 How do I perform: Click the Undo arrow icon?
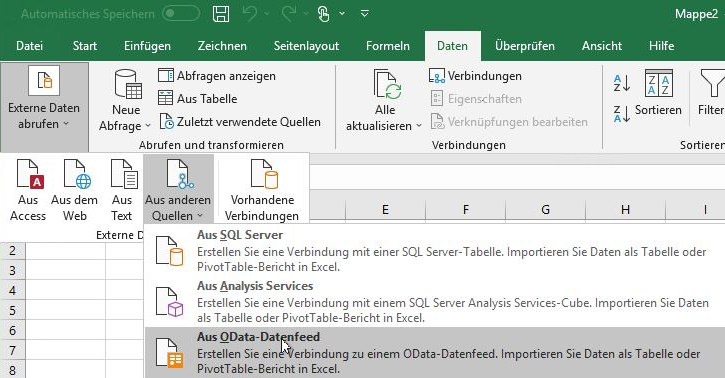[250, 14]
